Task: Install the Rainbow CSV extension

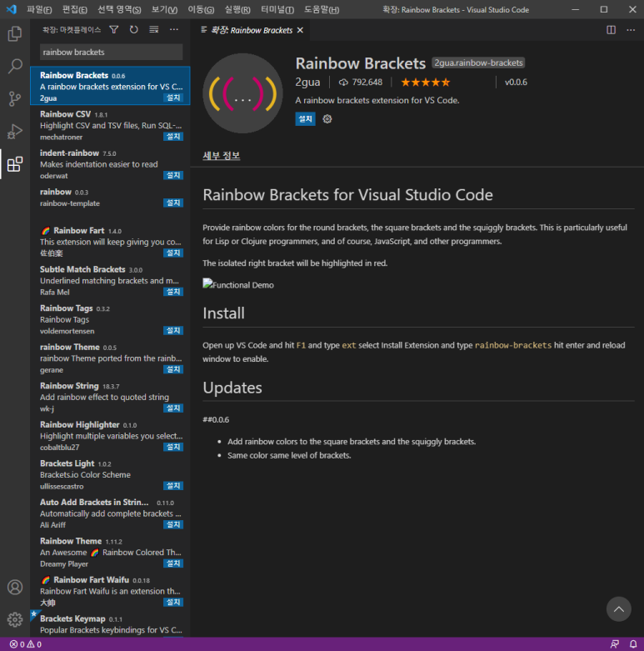Action: pos(173,137)
